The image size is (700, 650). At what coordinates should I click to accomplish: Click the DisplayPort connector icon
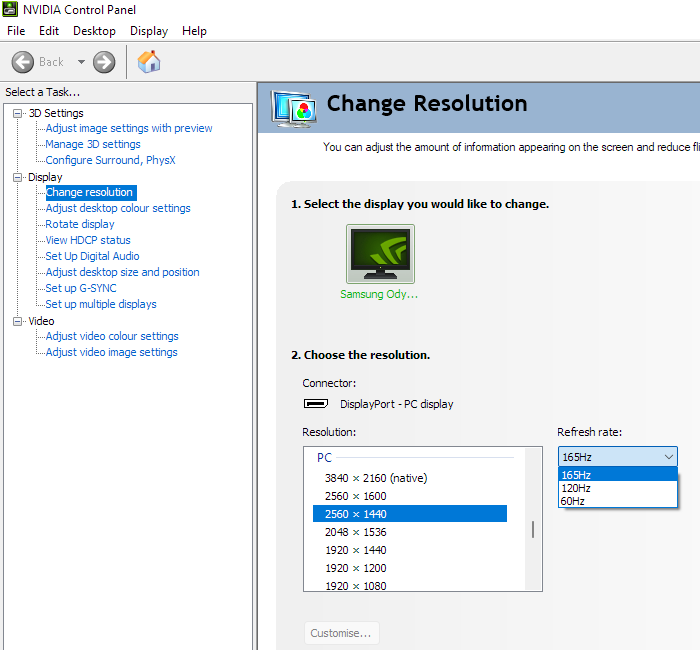click(316, 404)
